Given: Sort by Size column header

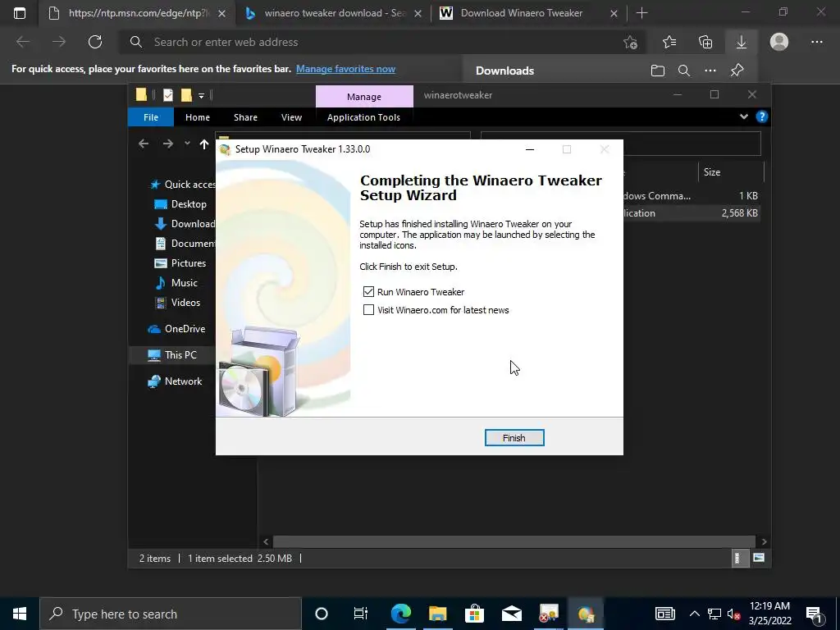Looking at the screenshot, I should [x=731, y=172].
